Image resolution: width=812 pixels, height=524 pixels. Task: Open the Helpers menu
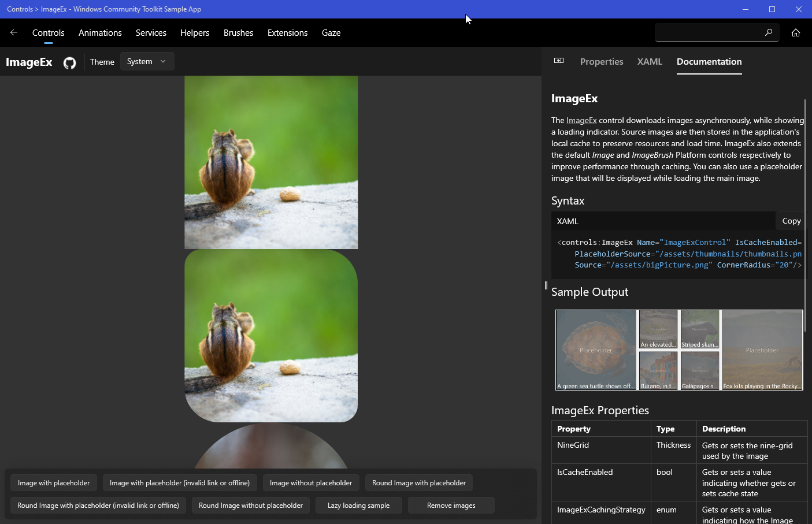click(x=195, y=33)
